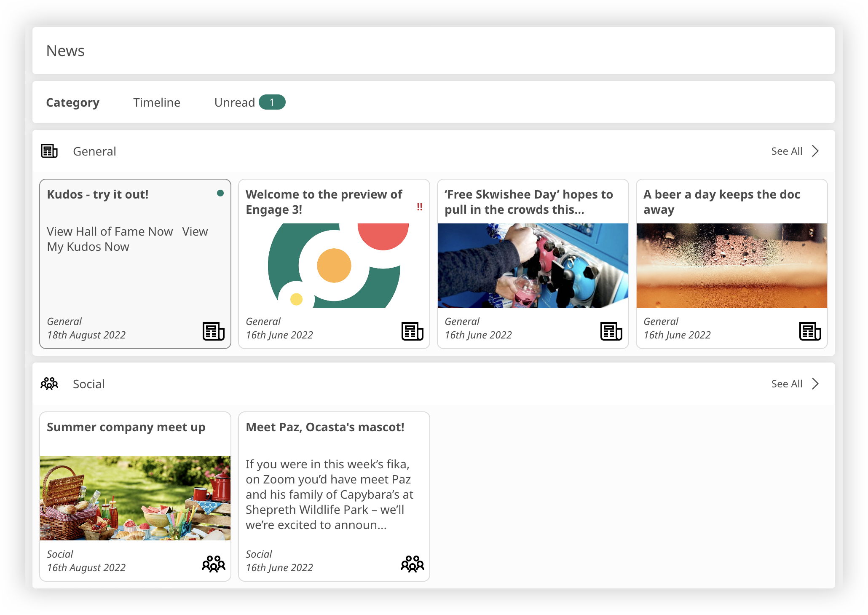Click the unread count badge showing 1

tap(272, 102)
